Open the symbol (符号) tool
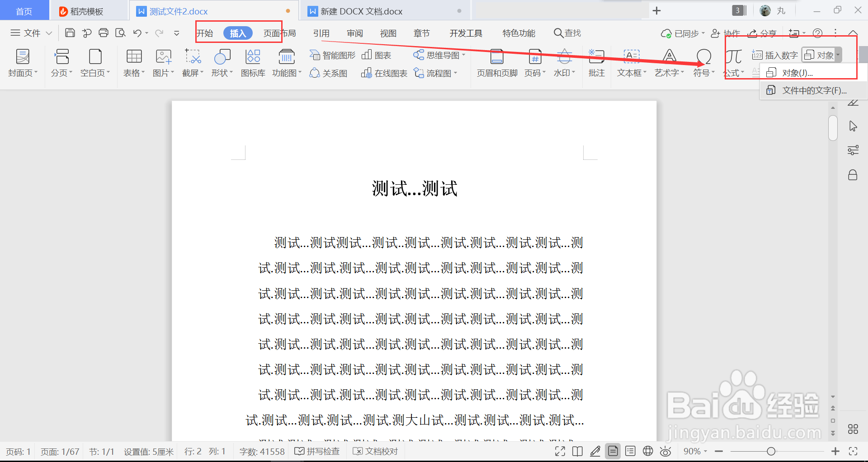 pyautogui.click(x=704, y=63)
